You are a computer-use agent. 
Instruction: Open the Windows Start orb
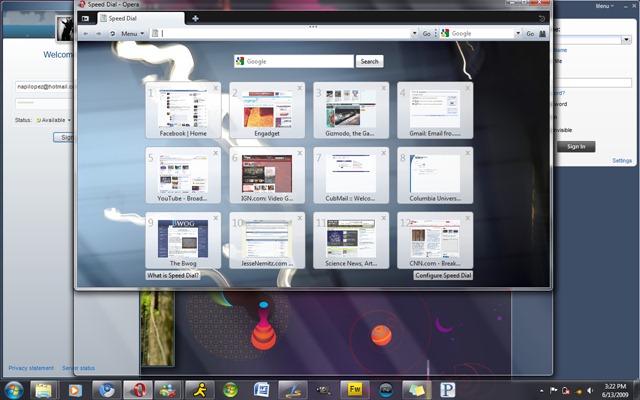click(x=14, y=390)
